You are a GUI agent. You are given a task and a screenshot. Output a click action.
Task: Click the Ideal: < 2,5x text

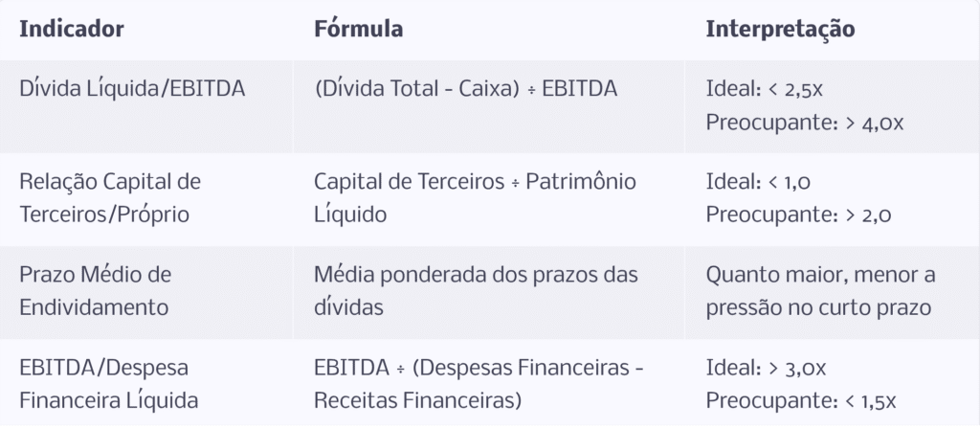click(765, 90)
